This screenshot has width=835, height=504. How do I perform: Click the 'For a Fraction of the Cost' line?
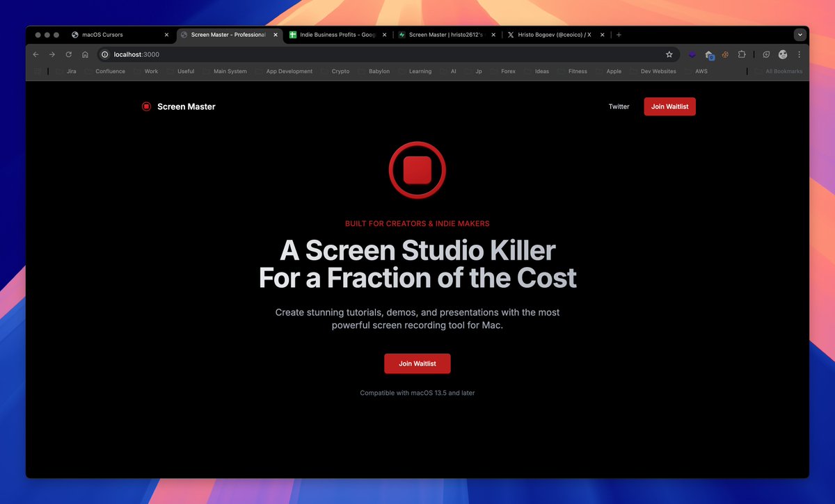(417, 277)
